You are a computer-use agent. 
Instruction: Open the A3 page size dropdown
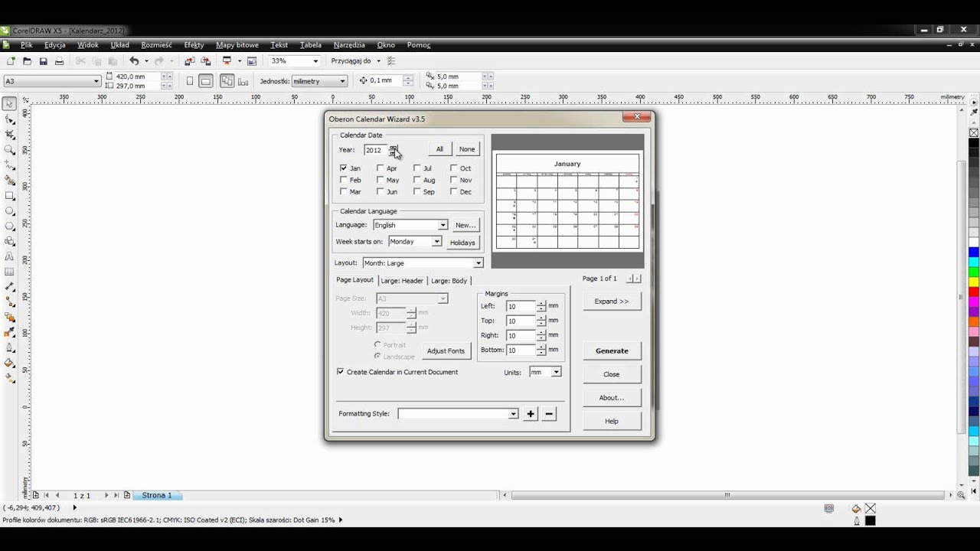tap(96, 81)
